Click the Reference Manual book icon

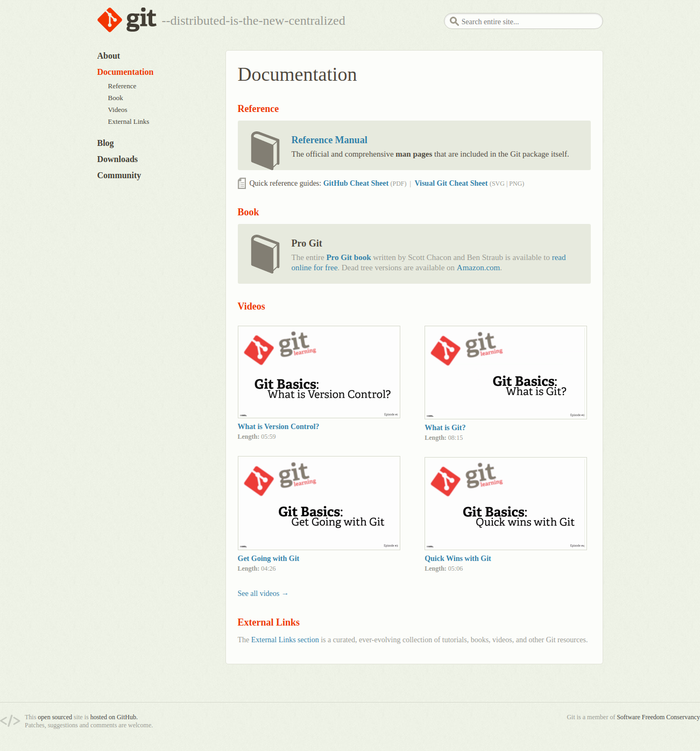click(265, 150)
